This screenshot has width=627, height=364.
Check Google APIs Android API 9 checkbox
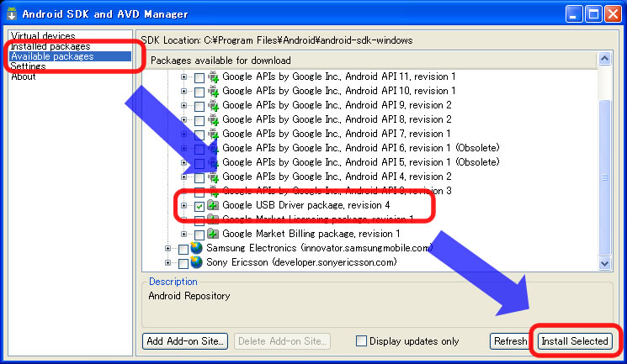[199, 106]
